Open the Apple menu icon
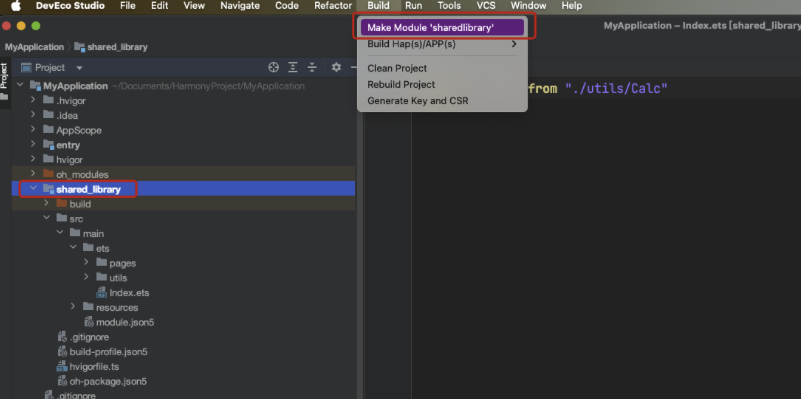 [x=16, y=6]
